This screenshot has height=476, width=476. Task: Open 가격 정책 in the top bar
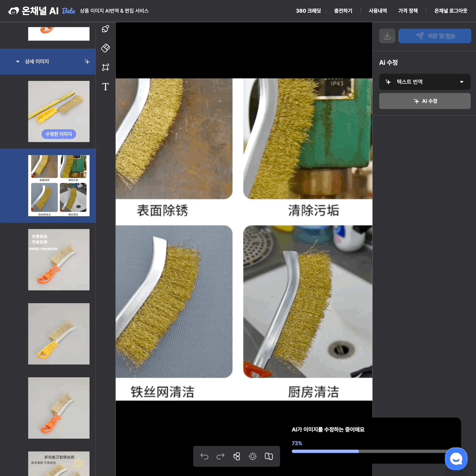[408, 11]
